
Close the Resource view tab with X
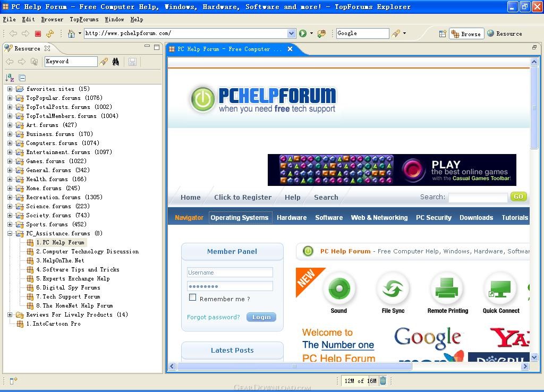[47, 48]
